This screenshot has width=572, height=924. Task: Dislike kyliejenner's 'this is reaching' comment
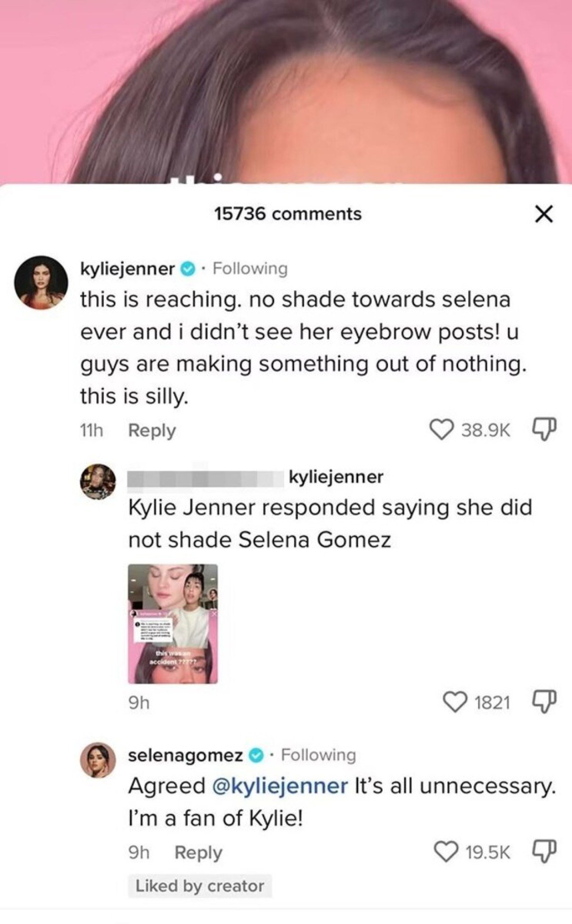coord(543,430)
